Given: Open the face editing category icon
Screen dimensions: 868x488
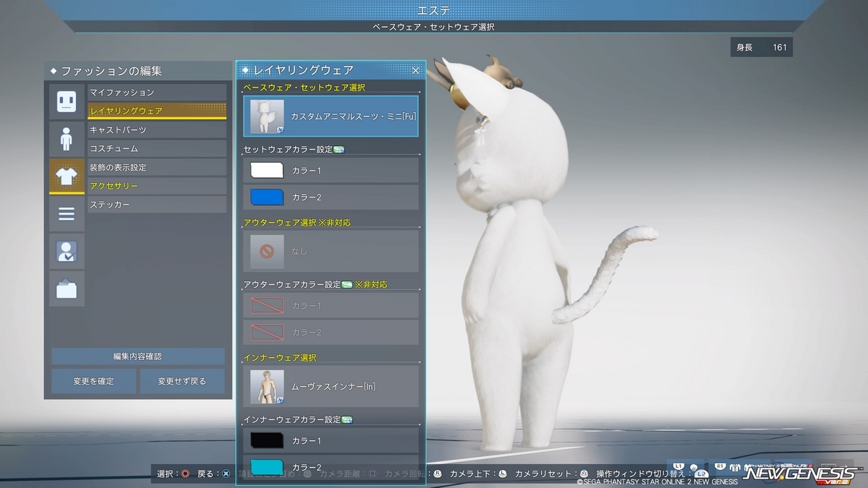Looking at the screenshot, I should pos(67,101).
